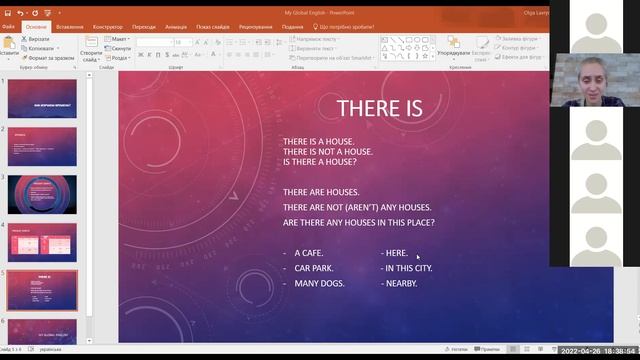Open the Розділ section dropdown
Screen dimensions: 640x360
[x=118, y=58]
